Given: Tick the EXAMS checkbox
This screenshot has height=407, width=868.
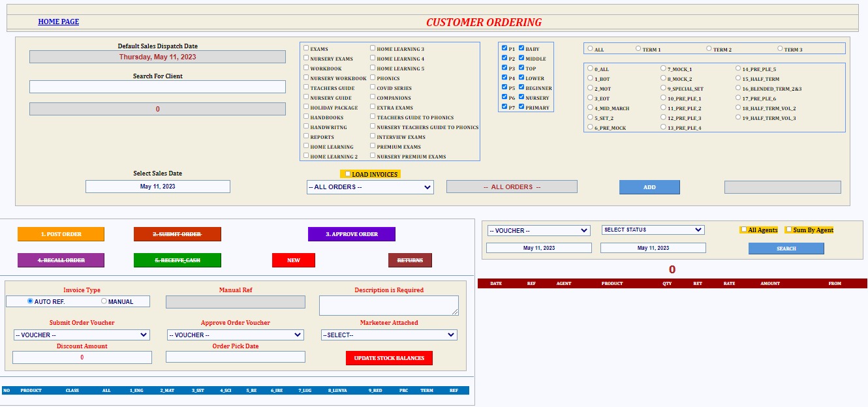Looking at the screenshot, I should 306,48.
